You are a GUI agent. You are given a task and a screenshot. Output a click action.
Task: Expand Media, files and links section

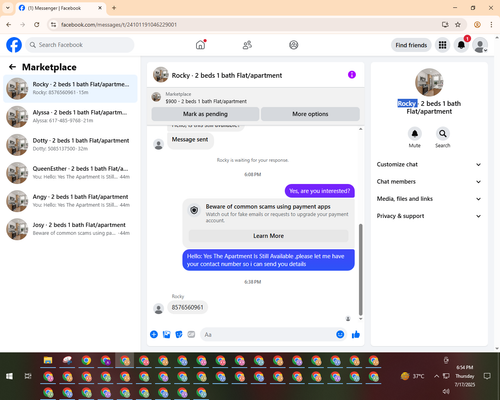pyautogui.click(x=429, y=199)
